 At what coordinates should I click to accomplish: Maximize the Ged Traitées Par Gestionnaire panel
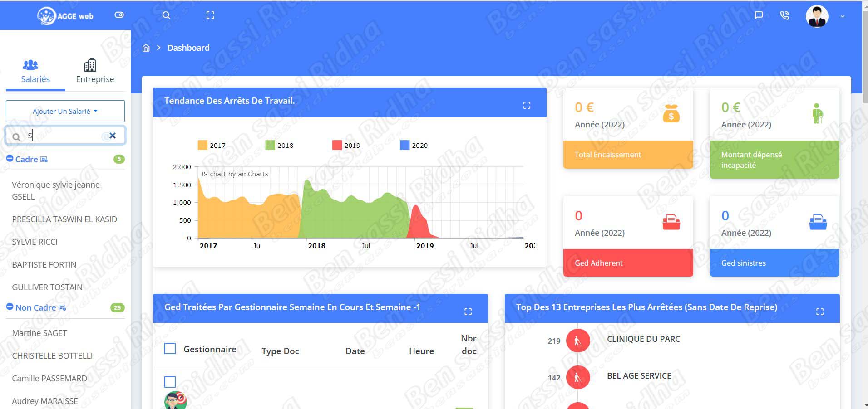tap(468, 312)
